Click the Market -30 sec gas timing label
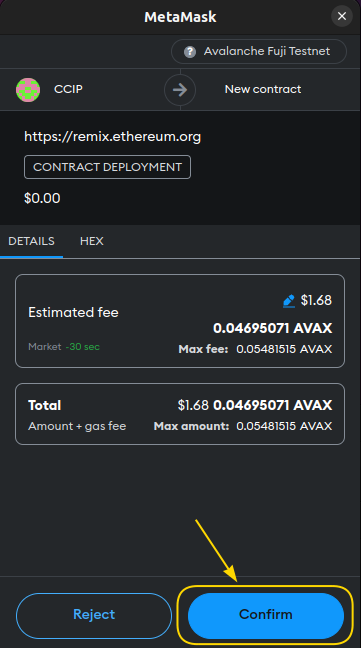Viewport: 361px width, 648px height. [64, 347]
